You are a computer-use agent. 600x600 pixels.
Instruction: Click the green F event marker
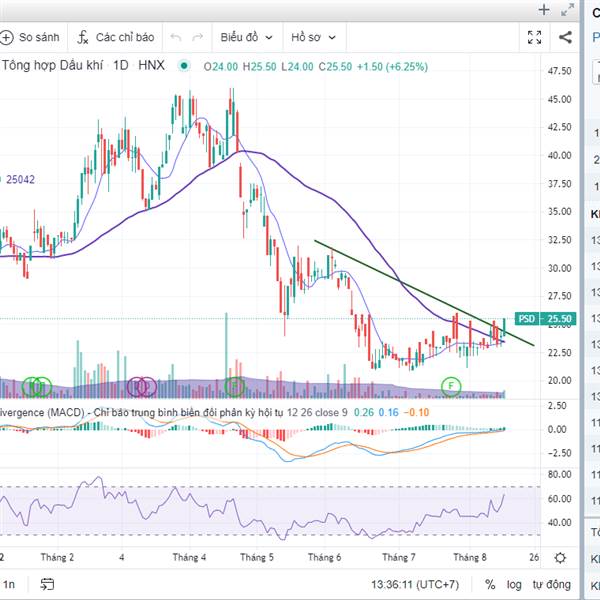(452, 385)
